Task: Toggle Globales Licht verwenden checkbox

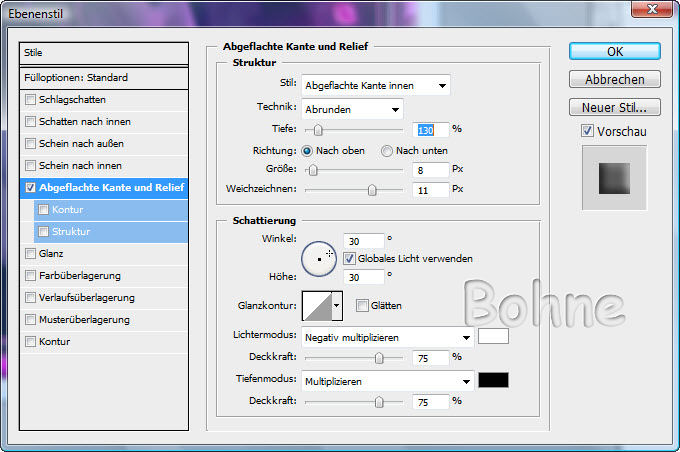Action: click(349, 259)
